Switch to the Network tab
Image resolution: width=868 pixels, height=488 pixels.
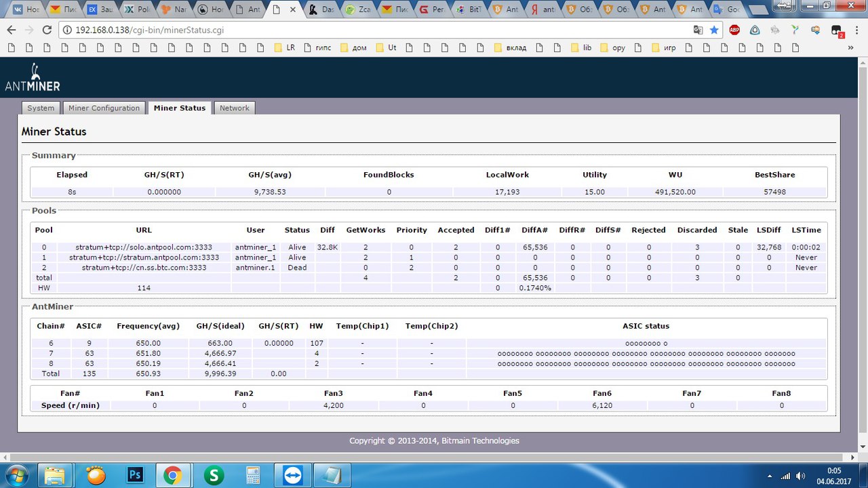(x=235, y=108)
